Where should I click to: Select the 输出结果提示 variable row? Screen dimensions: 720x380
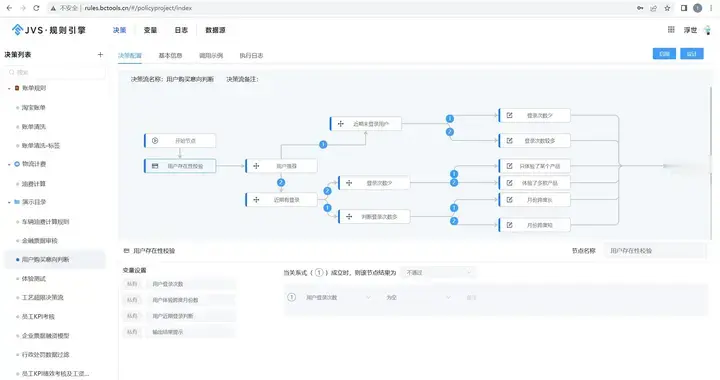click(179, 332)
